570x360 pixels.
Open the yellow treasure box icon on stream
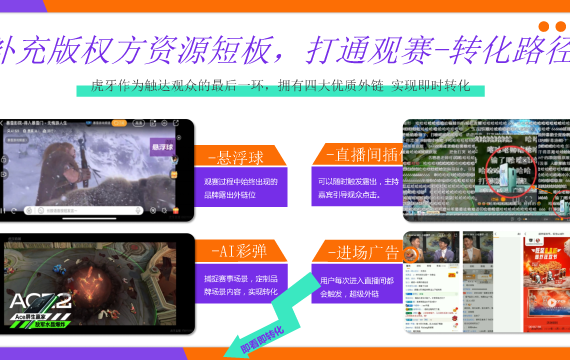point(174,175)
